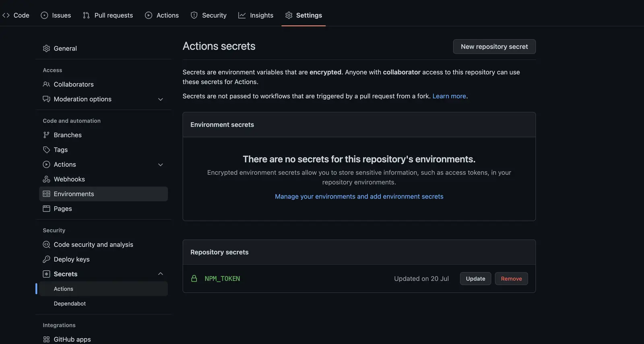Click the Code security and analysis icon

coord(46,245)
